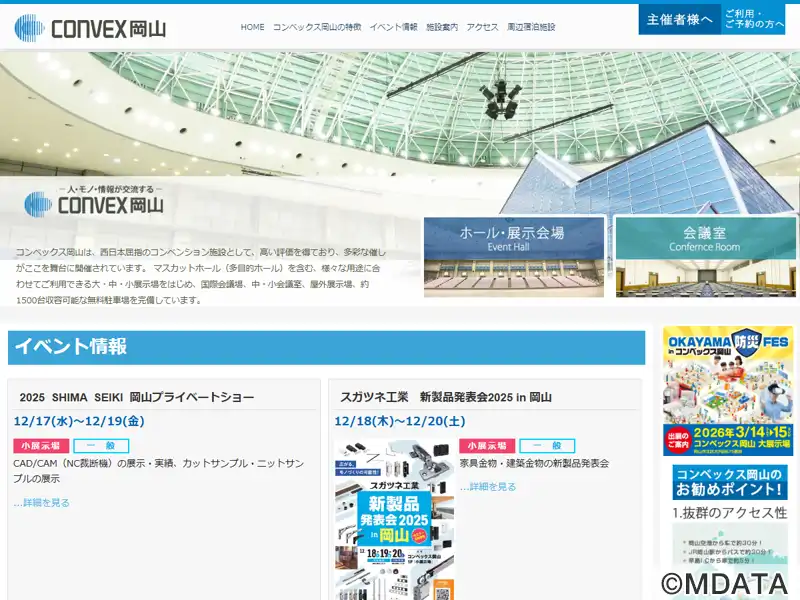Open コンベックス岡山の特徴 menu item

click(x=317, y=27)
